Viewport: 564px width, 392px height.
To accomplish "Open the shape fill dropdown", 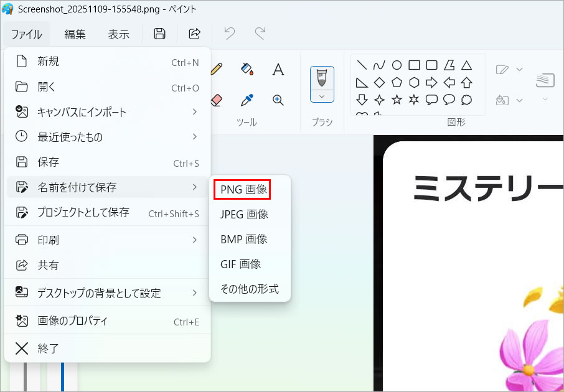I will (x=509, y=100).
